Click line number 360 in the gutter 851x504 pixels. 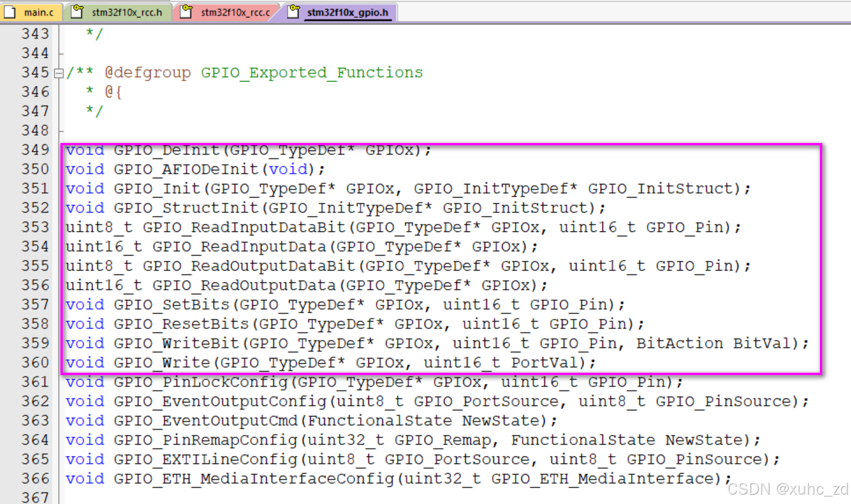coord(35,362)
